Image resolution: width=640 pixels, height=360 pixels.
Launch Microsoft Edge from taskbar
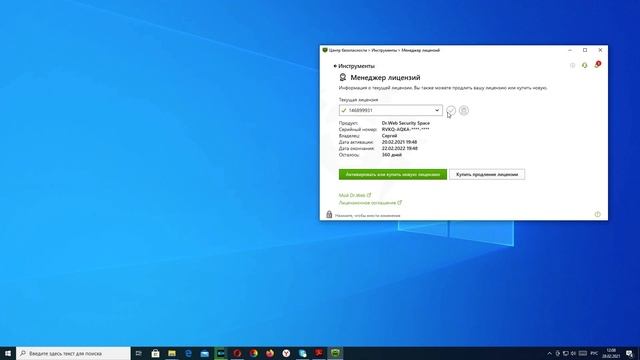coord(188,353)
